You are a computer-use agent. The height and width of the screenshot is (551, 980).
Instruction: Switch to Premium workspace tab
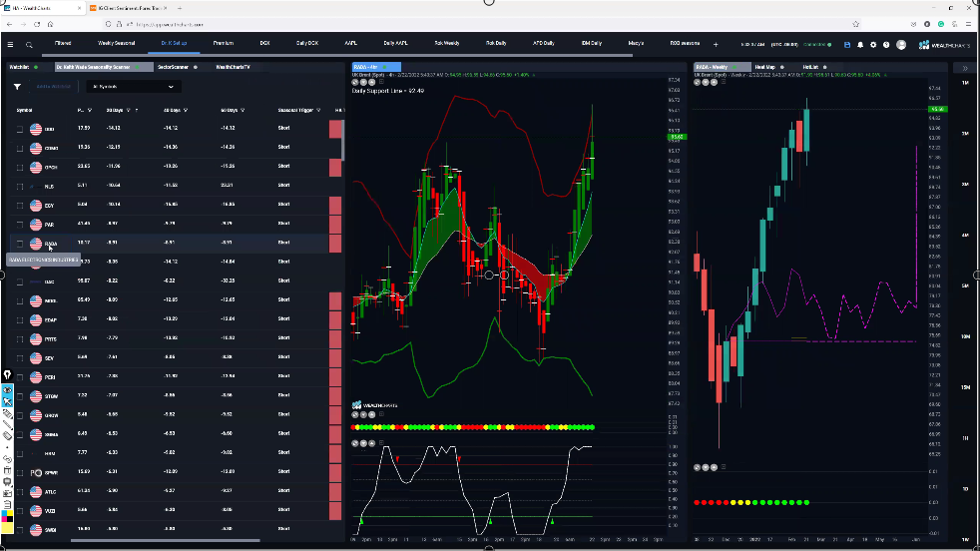[224, 43]
